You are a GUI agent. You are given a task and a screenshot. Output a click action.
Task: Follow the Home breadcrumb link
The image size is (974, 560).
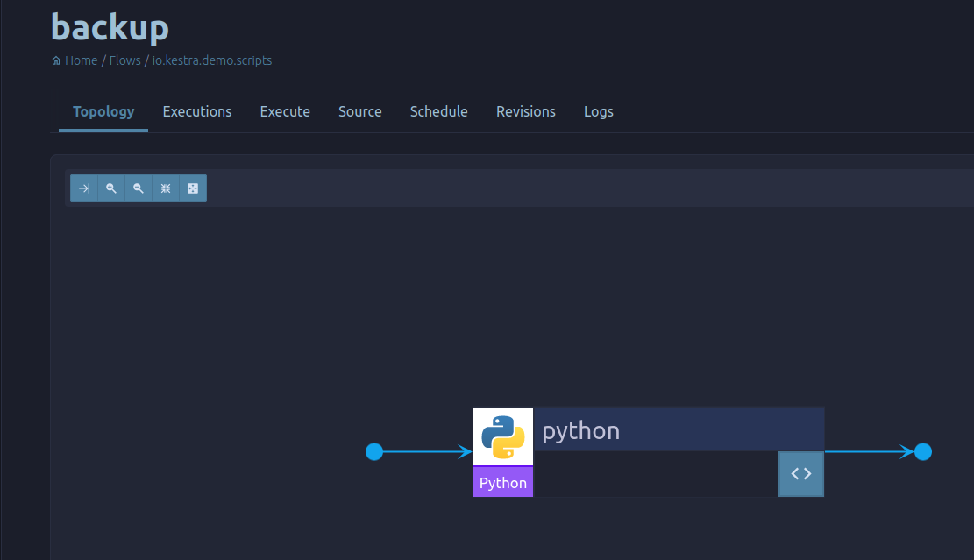pos(82,60)
